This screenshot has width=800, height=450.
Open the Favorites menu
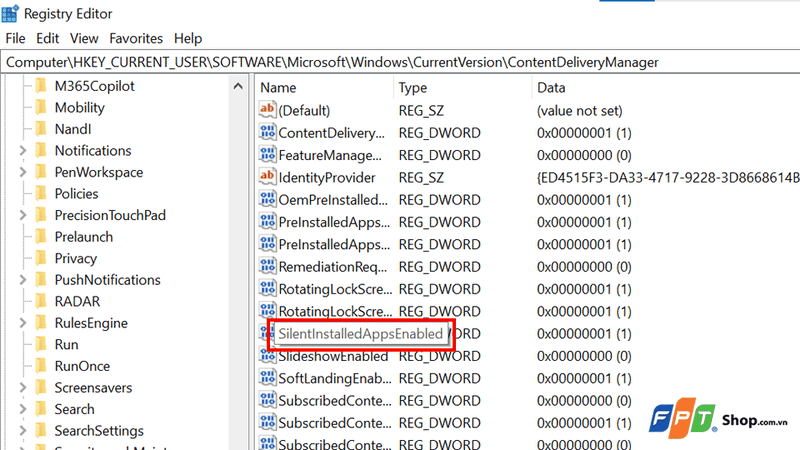[x=136, y=38]
